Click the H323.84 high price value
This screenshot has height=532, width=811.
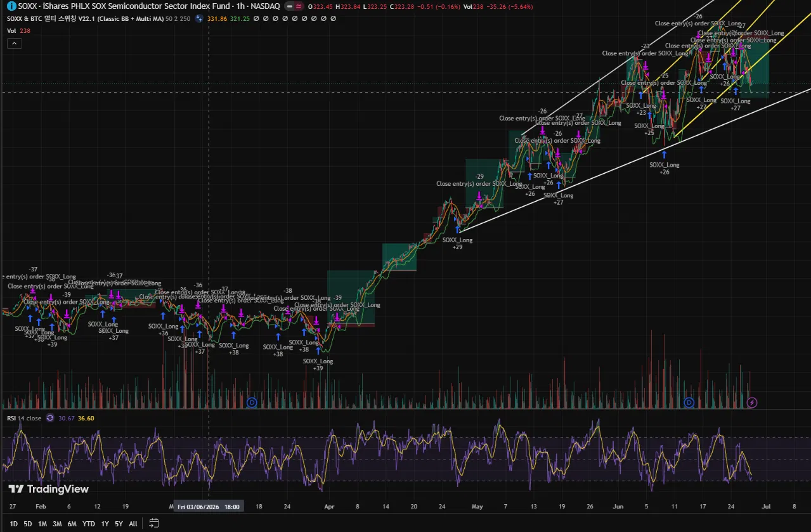point(347,6)
